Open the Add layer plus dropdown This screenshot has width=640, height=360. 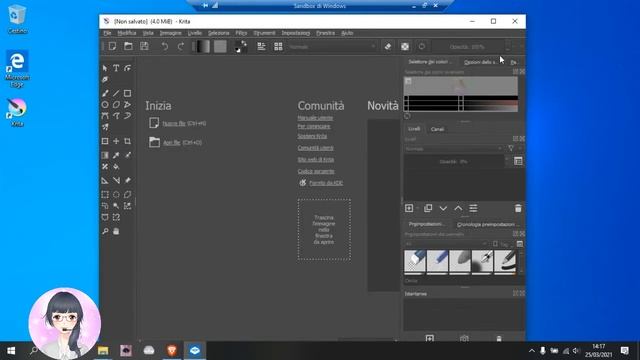409,209
